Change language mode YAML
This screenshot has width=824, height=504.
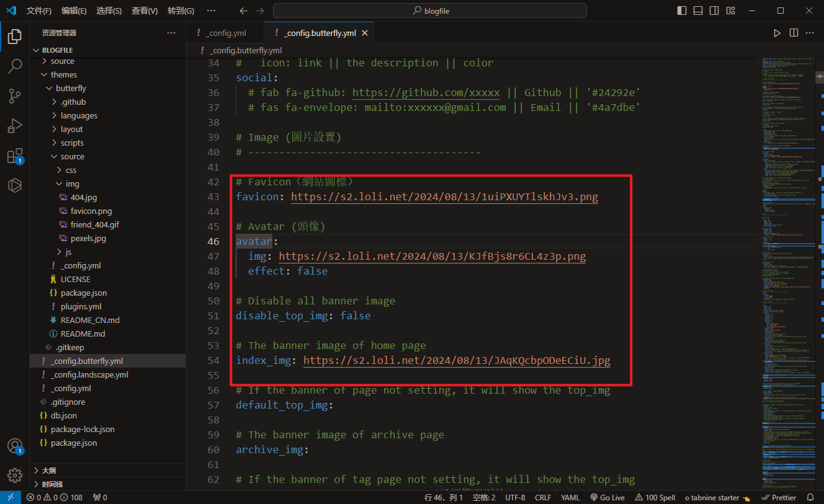click(570, 497)
